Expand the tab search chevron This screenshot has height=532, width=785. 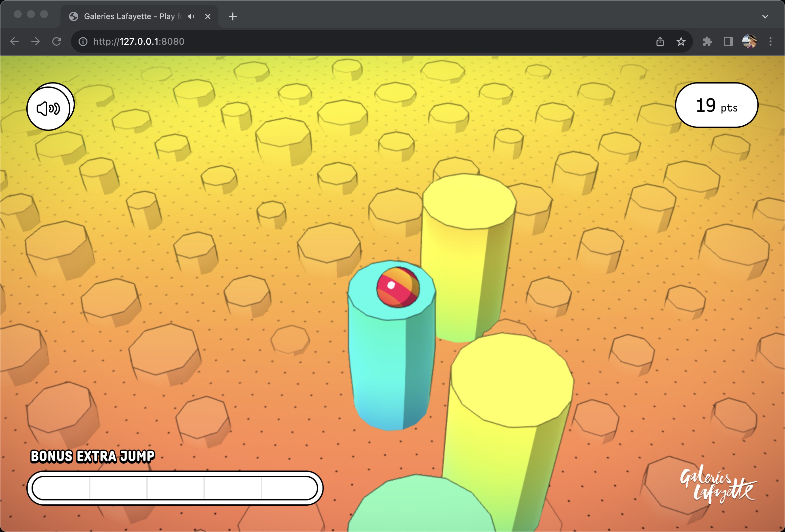(x=765, y=16)
